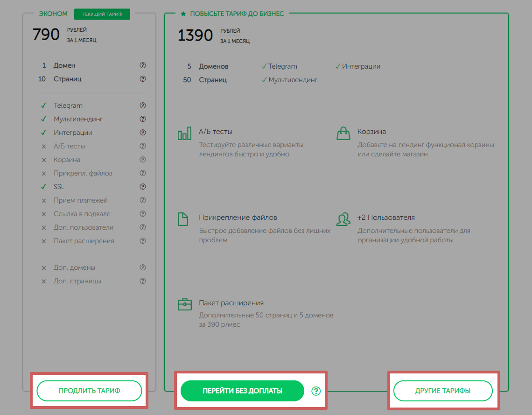Open Другие тарифы button

[x=443, y=391]
